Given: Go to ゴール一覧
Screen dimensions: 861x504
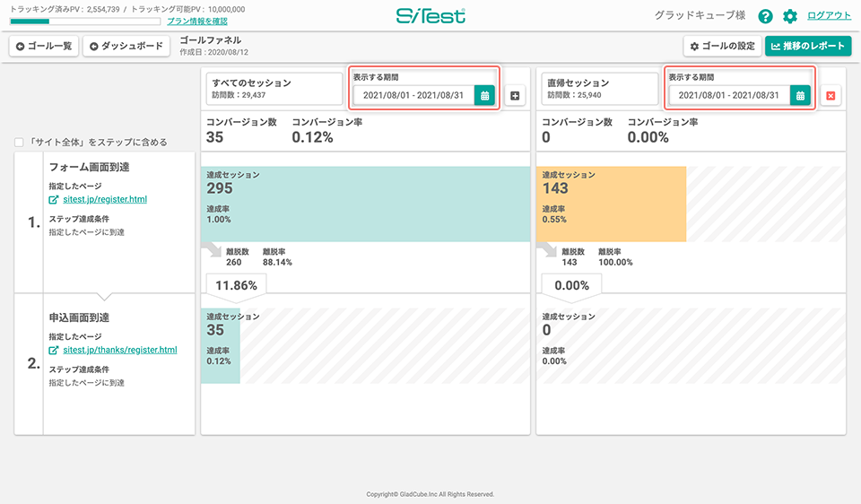Looking at the screenshot, I should point(44,46).
